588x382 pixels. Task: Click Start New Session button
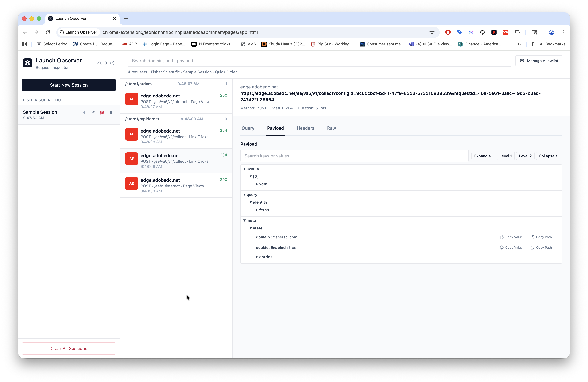[x=69, y=85]
